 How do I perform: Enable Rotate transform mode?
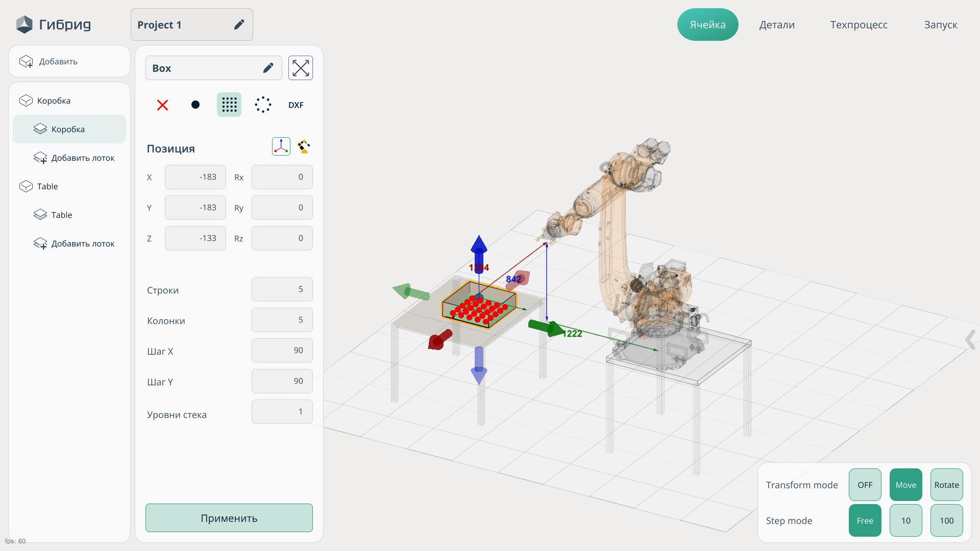coord(946,485)
